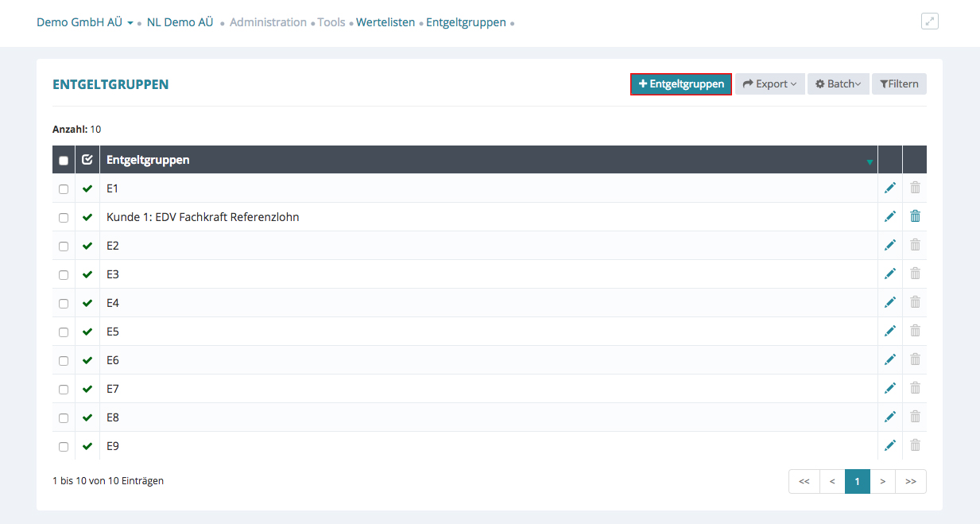980x524 pixels.
Task: Jump to last page with >> button
Action: (910, 481)
